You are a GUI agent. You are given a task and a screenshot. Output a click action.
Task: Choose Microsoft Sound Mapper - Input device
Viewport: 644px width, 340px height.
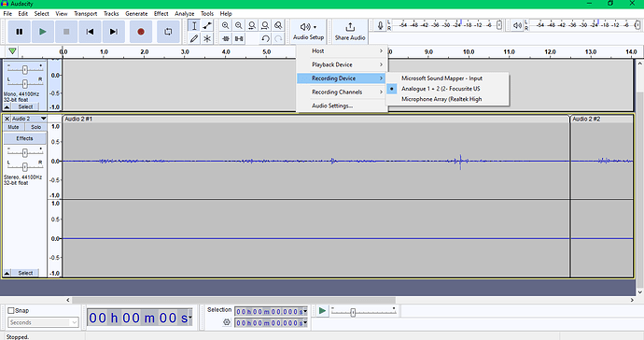click(448, 78)
